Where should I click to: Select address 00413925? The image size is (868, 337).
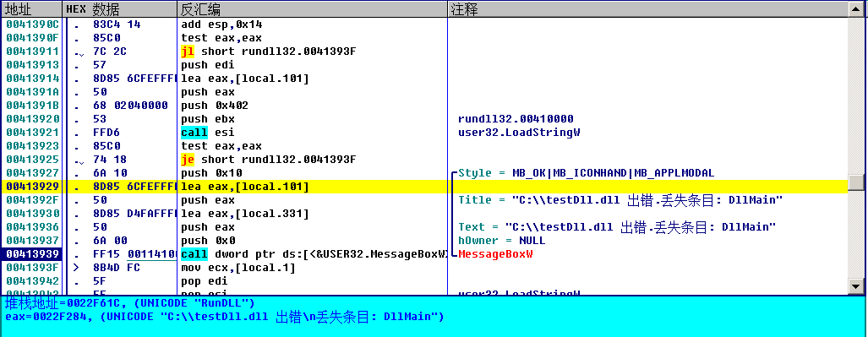pyautogui.click(x=32, y=160)
